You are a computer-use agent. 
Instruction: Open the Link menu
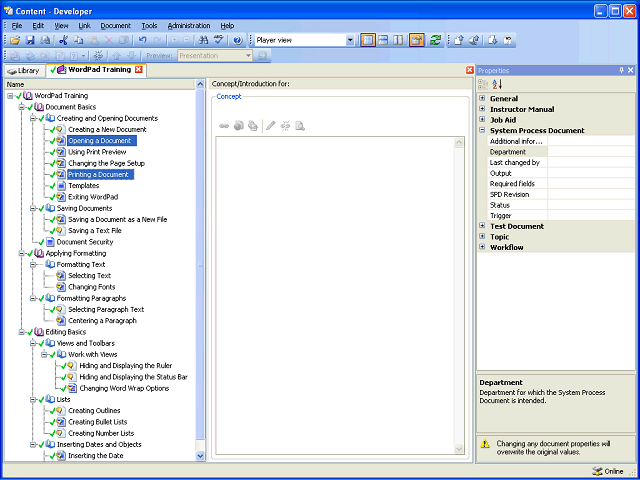(84, 26)
